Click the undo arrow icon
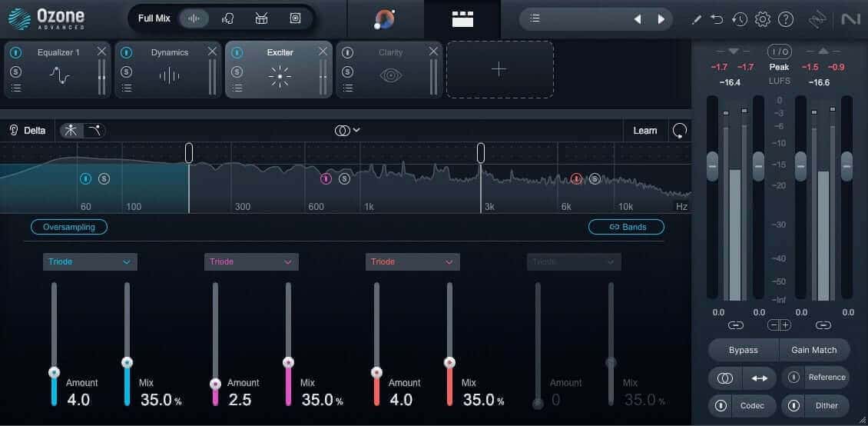The height and width of the screenshot is (426, 868). [717, 19]
